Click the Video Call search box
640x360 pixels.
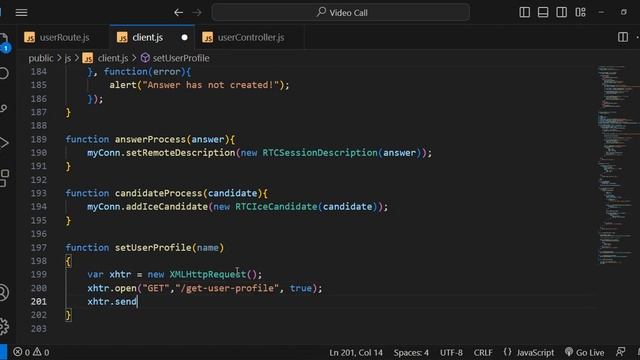pyautogui.click(x=340, y=12)
